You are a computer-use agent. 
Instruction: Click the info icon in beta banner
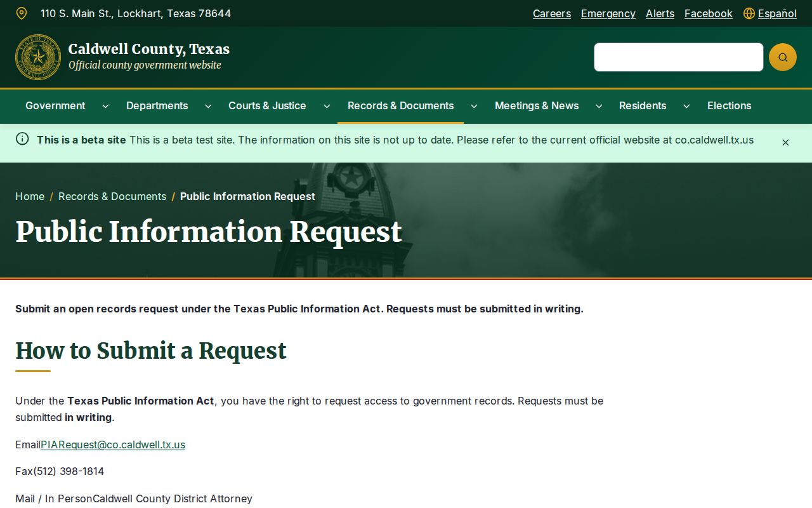pos(22,139)
